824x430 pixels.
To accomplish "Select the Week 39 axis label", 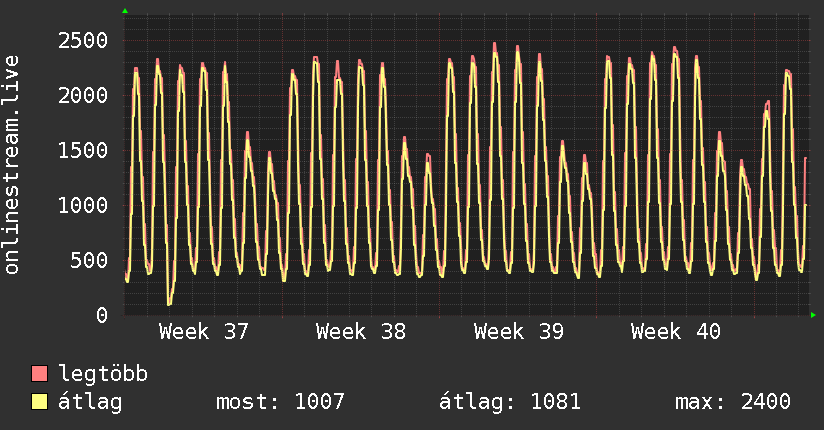I will pos(518,332).
